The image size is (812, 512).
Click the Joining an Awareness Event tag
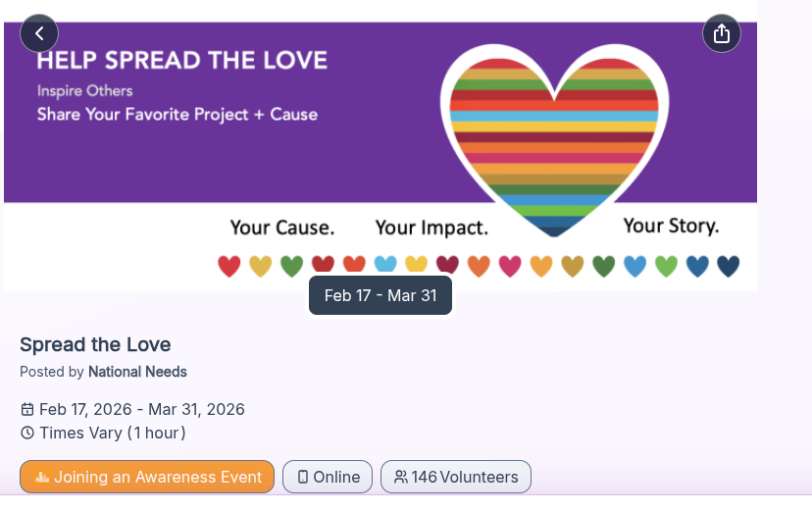click(x=147, y=478)
